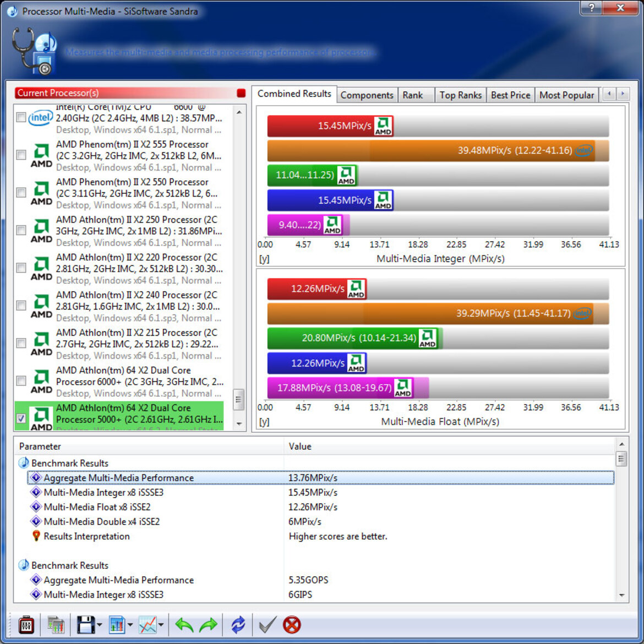
Task: Click the tab strip right scroll arrow
Action: click(x=623, y=94)
